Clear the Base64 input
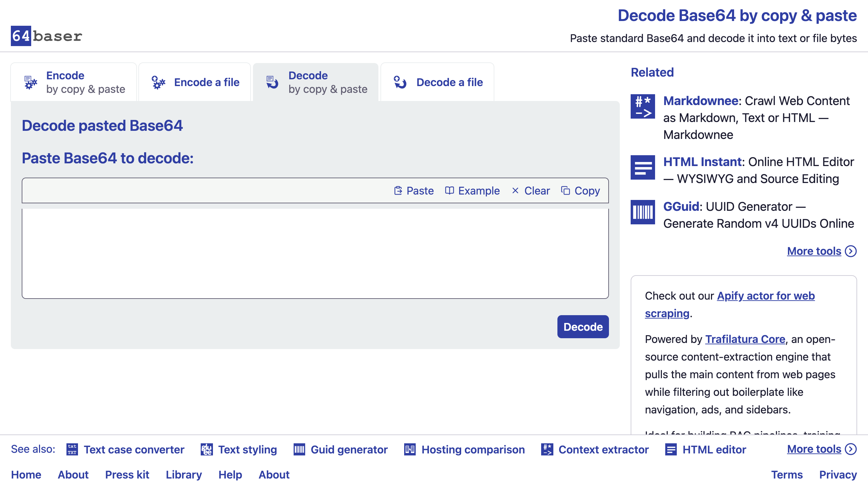This screenshot has width=868, height=488. tap(531, 191)
